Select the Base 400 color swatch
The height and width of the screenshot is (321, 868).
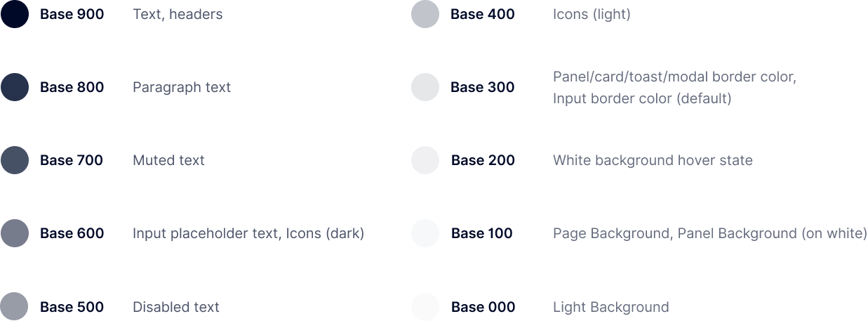(425, 14)
